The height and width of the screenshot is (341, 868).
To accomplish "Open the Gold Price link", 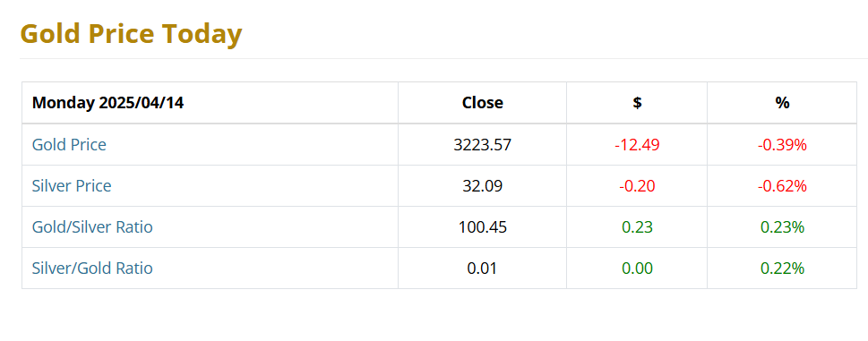I will pos(69,145).
